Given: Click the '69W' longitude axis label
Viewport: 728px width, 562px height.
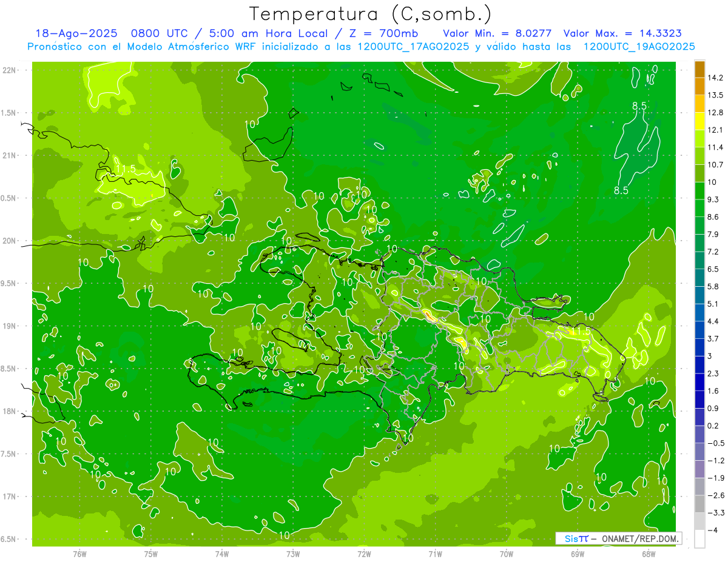Looking at the screenshot, I should [577, 554].
